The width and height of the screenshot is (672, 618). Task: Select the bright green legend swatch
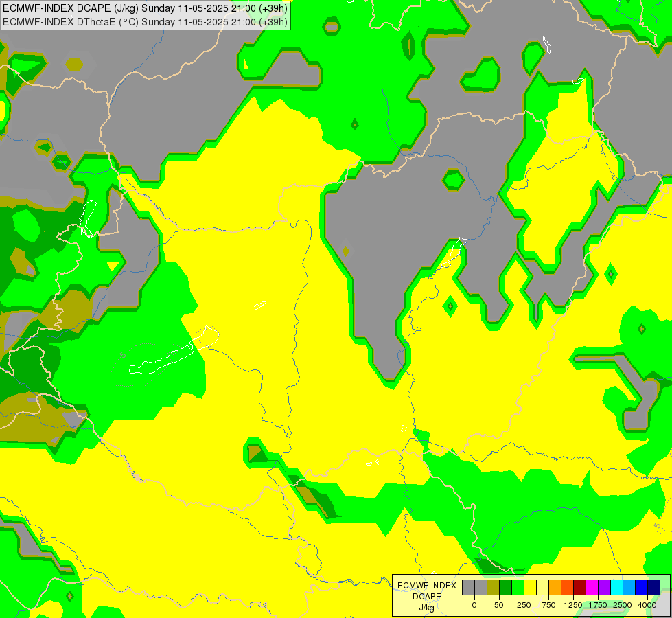(x=518, y=587)
